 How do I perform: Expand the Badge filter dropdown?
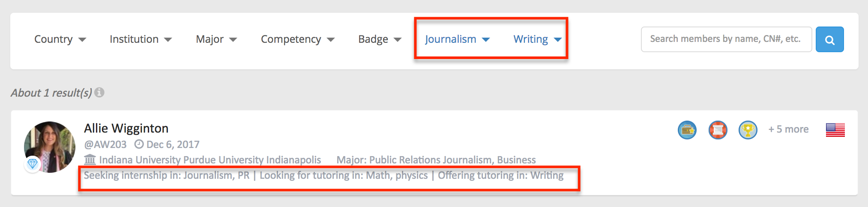380,39
